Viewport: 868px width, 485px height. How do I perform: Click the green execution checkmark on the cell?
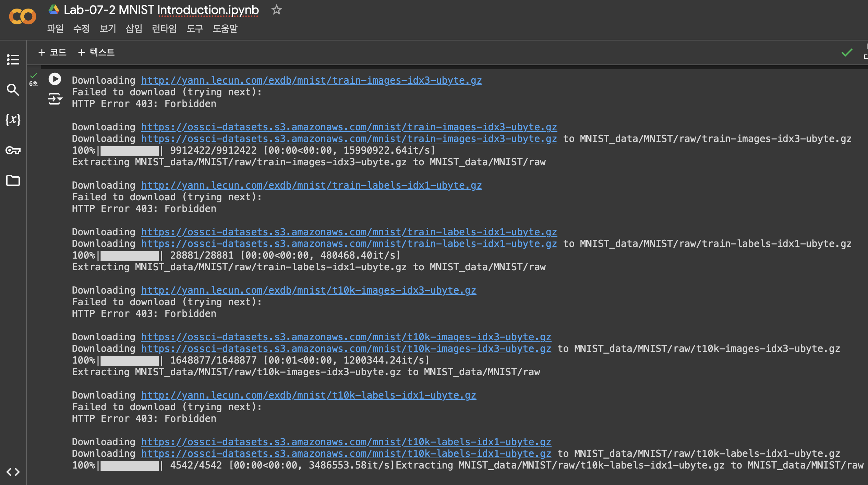[34, 75]
